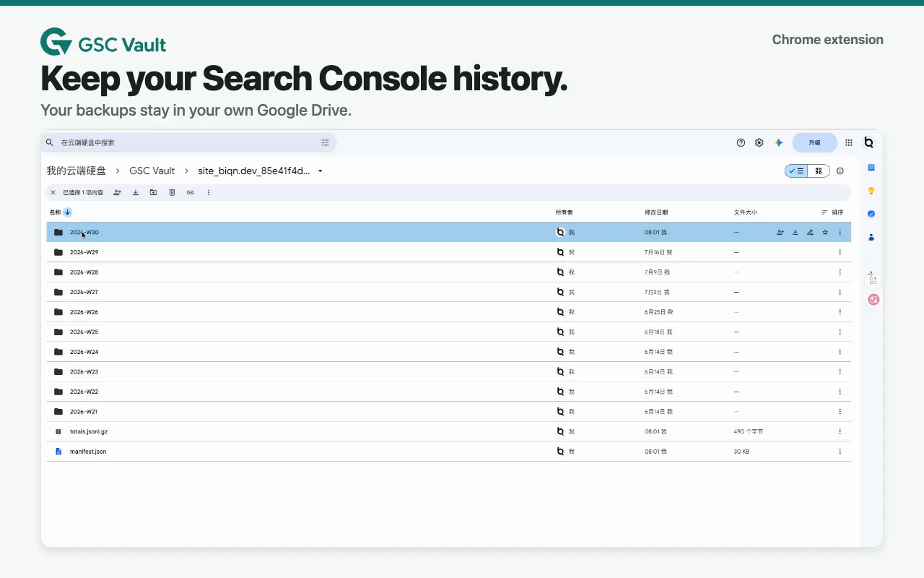Click the Chrome extension label

(x=828, y=40)
